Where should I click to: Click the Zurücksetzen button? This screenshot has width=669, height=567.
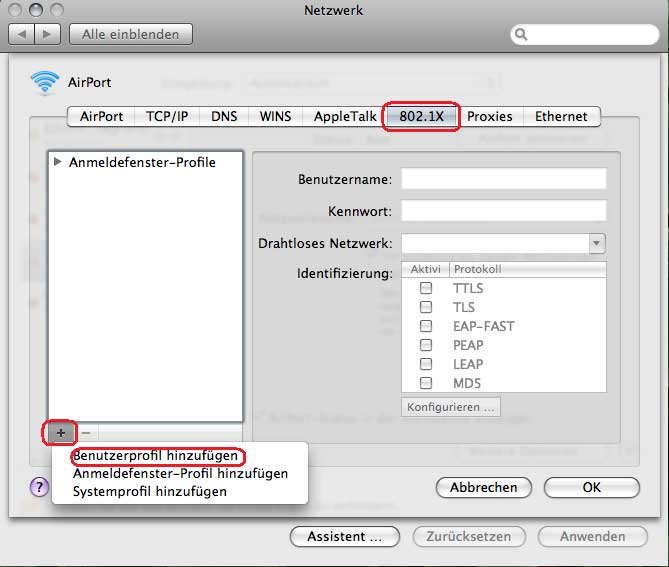(x=469, y=536)
